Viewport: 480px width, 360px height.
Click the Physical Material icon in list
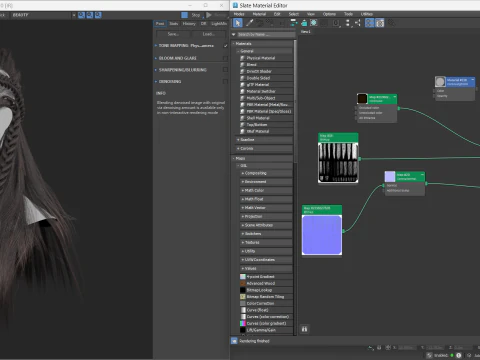click(x=243, y=58)
